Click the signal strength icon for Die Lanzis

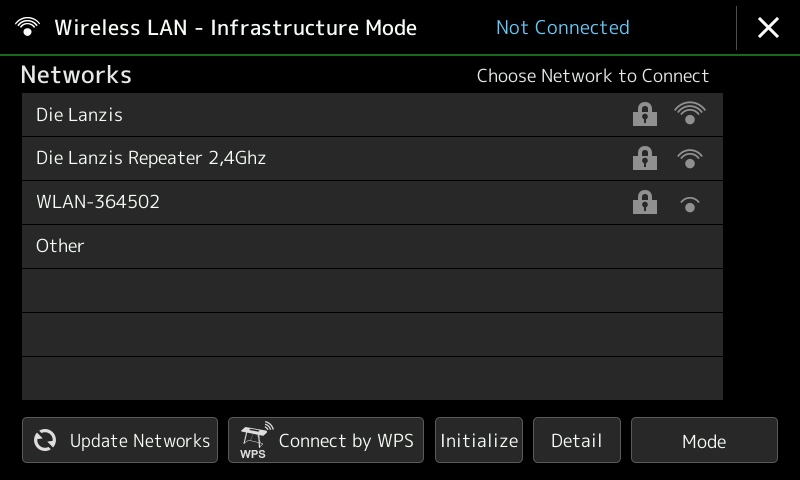pos(689,113)
